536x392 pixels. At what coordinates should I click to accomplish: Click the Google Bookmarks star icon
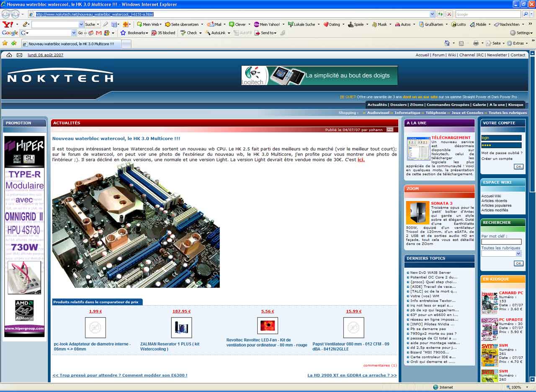click(123, 33)
